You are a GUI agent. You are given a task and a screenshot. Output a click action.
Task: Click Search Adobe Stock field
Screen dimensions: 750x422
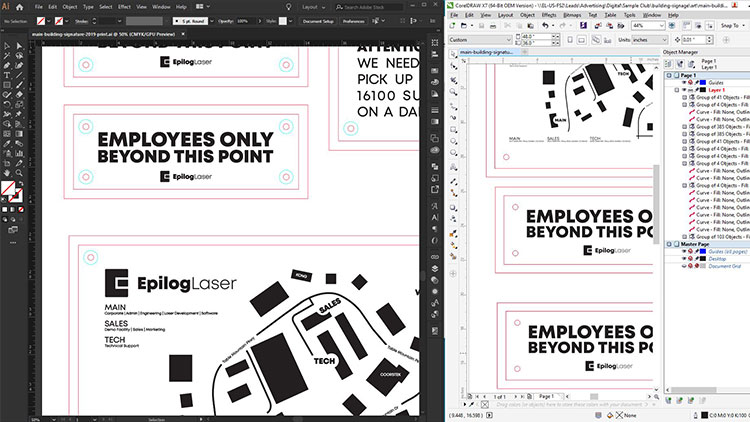click(368, 7)
